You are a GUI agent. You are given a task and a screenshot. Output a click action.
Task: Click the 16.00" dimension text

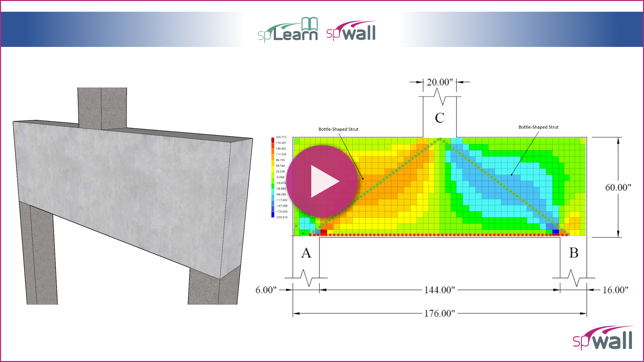coord(615,290)
